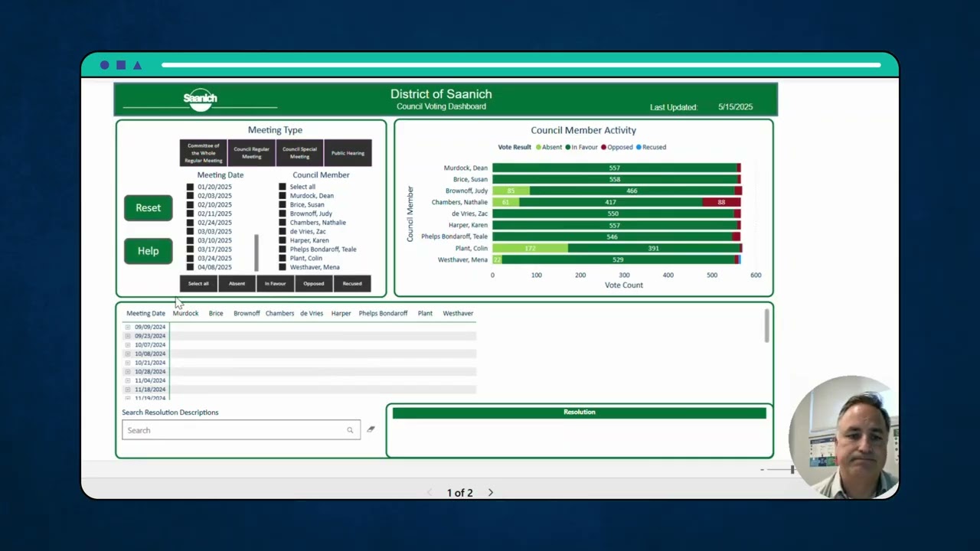Tick the Phelps Bondaroff, Teale checkbox
Screen dimensions: 980x551
(283, 249)
